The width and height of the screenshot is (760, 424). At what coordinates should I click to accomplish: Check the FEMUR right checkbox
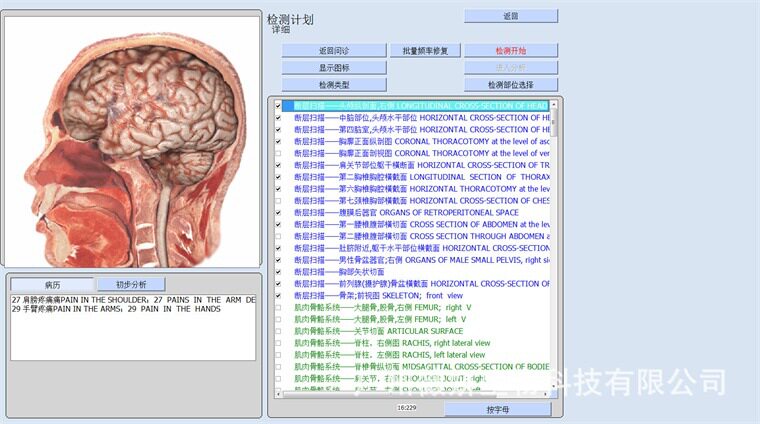278,307
